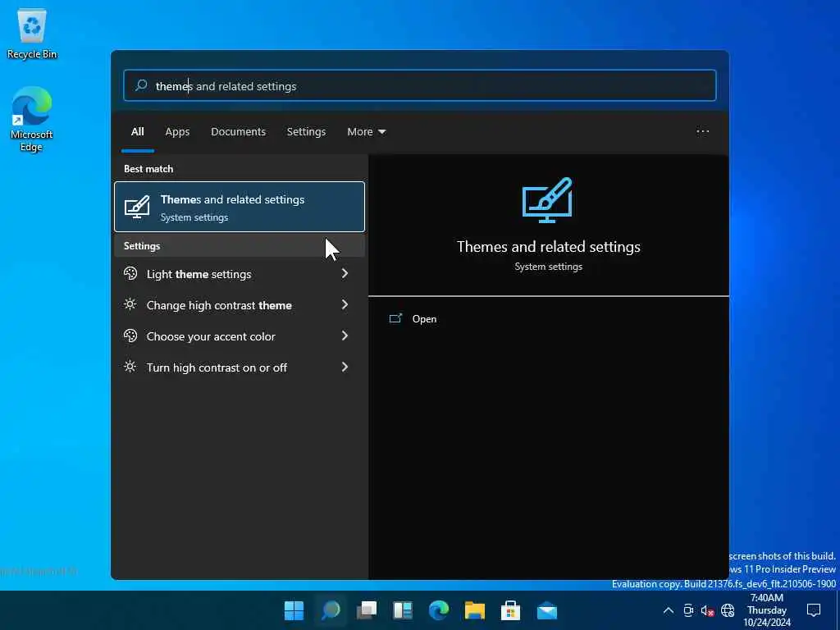
Task: Open Mail app from taskbar
Action: (547, 610)
